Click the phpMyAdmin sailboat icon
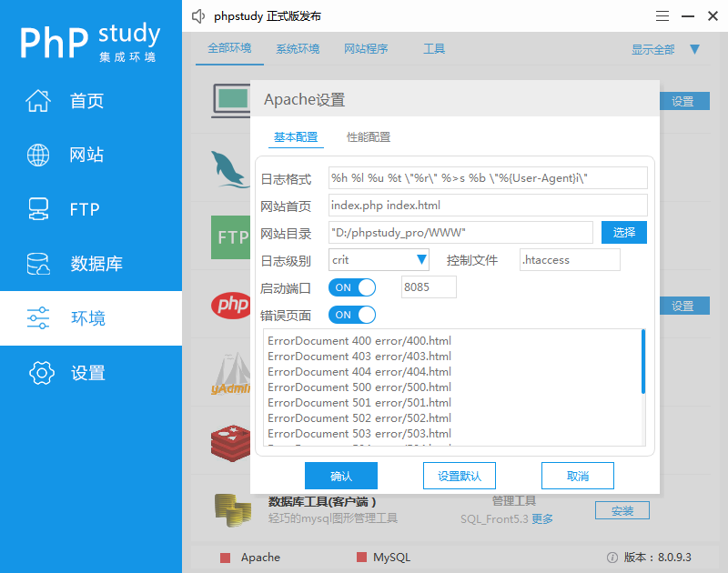This screenshot has height=573, width=728. point(231,373)
